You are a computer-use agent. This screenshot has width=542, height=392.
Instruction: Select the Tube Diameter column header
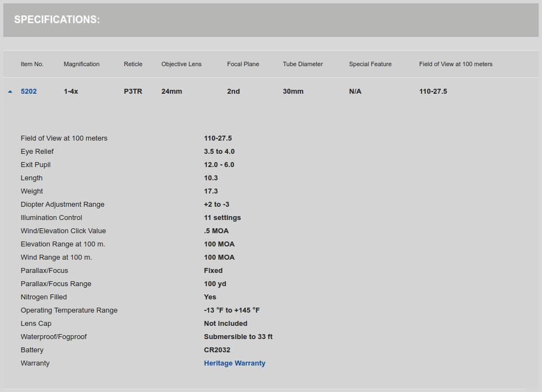pyautogui.click(x=303, y=65)
